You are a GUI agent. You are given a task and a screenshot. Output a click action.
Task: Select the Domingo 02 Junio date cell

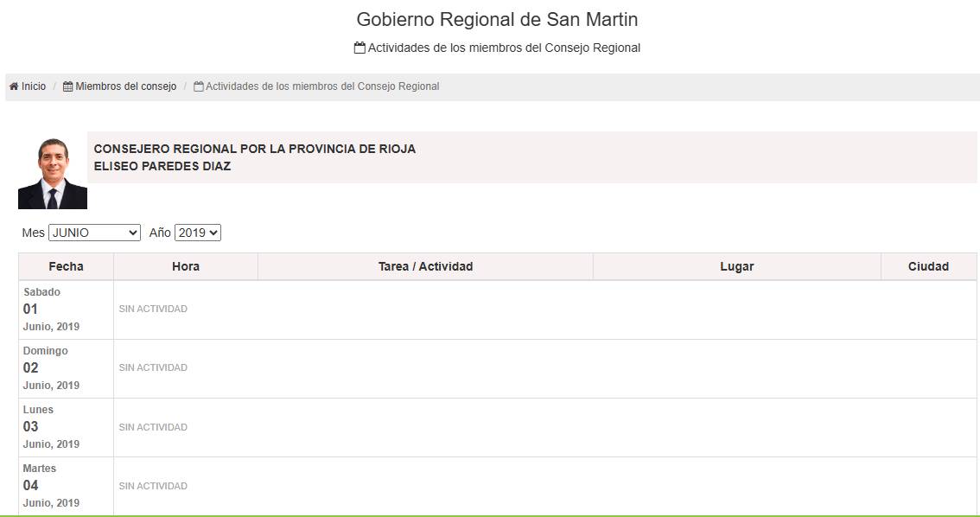(x=67, y=368)
